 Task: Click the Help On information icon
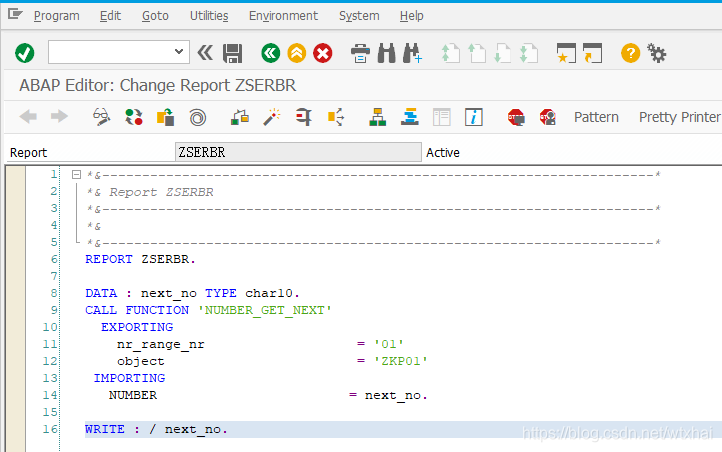coord(473,117)
